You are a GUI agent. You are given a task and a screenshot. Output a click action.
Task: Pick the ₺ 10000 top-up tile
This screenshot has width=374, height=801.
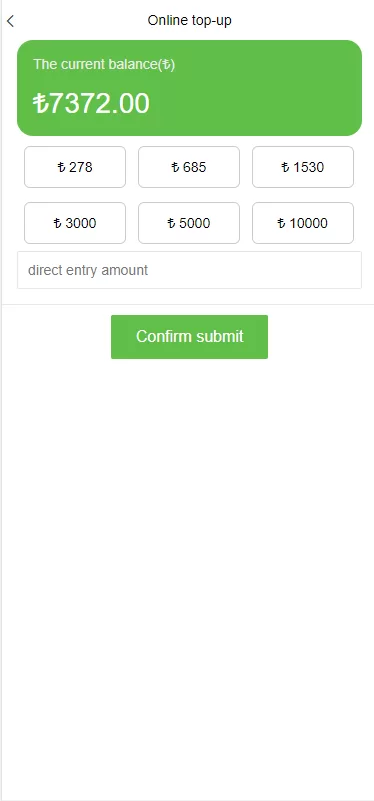tap(302, 223)
